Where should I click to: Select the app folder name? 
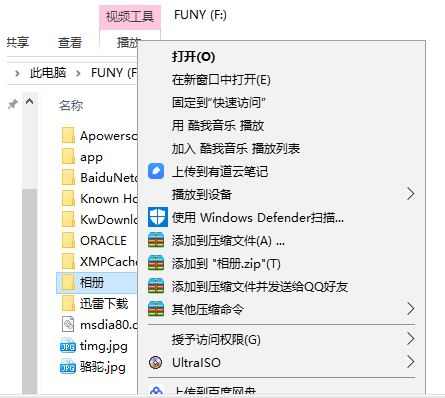[x=91, y=157]
